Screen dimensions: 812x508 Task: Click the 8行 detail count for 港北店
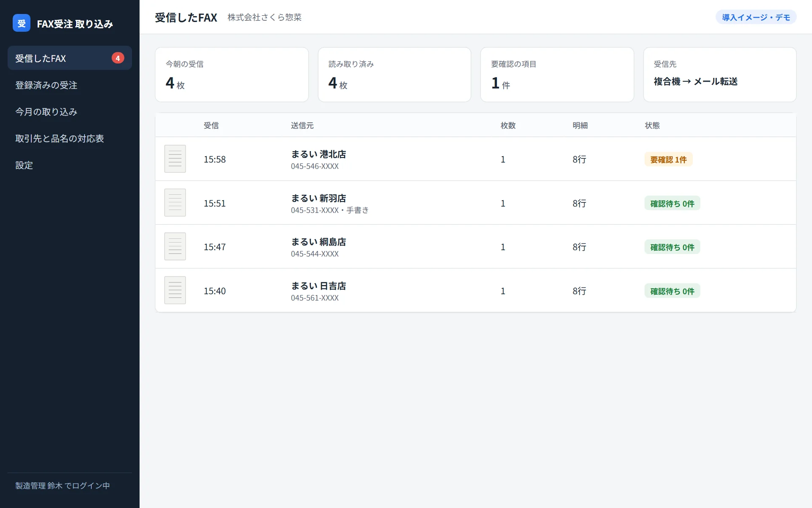click(x=579, y=159)
